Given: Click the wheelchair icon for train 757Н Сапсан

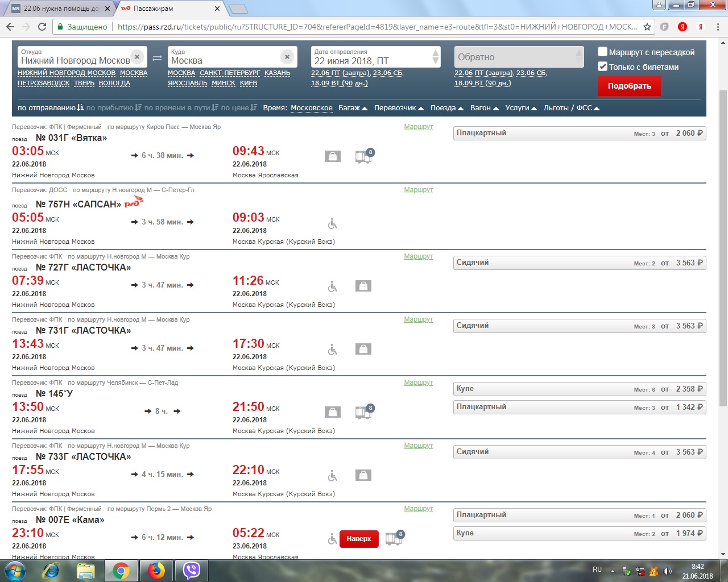Looking at the screenshot, I should click(x=333, y=223).
